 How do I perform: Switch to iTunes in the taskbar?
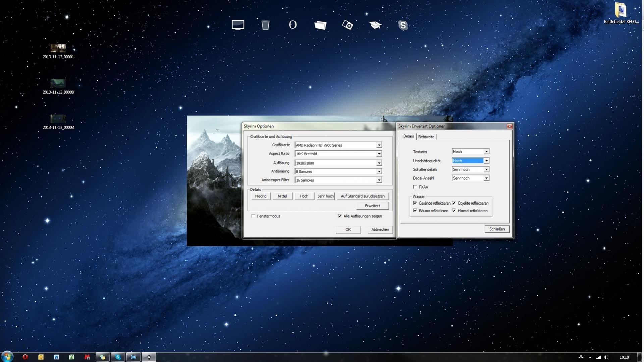point(133,357)
